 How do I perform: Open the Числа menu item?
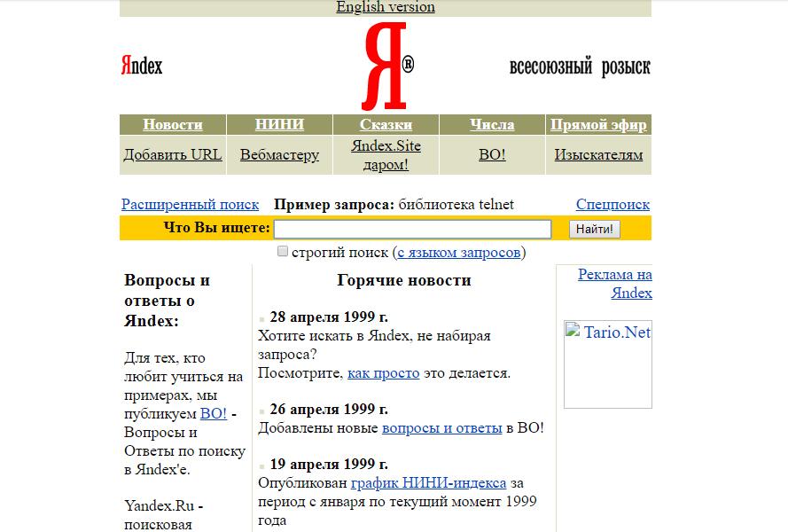click(x=492, y=125)
